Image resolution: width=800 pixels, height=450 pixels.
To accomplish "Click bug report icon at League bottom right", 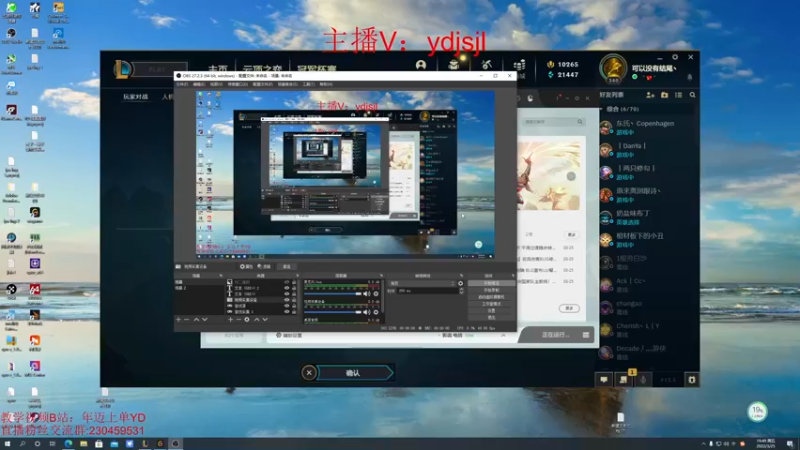I will [x=691, y=380].
